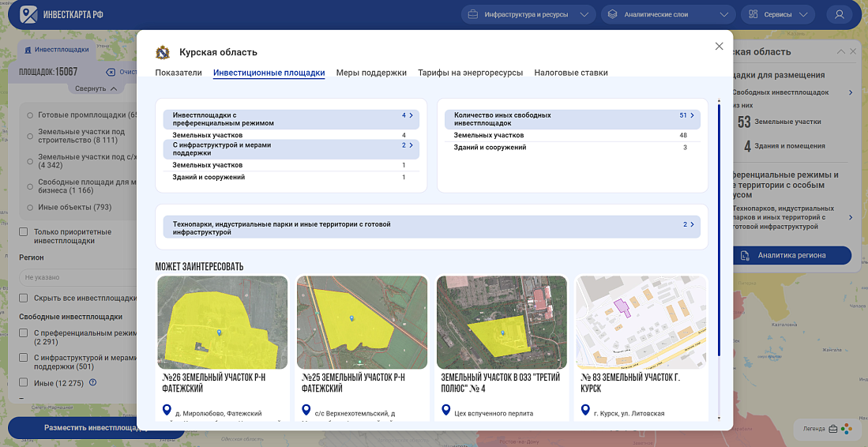Image resolution: width=868 pixels, height=447 pixels.
Task: Open Свободных инвестплощадок arrow in right panel
Action: tap(851, 92)
